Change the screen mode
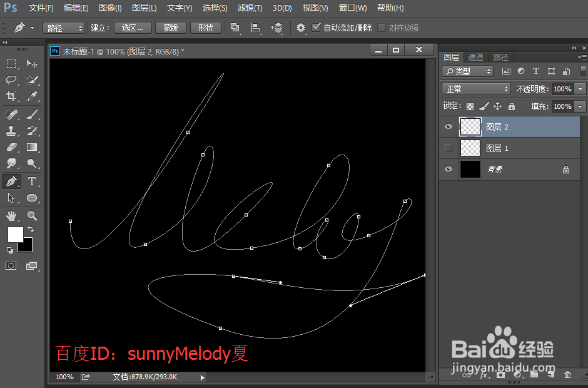This screenshot has height=388, width=588. pos(32,266)
